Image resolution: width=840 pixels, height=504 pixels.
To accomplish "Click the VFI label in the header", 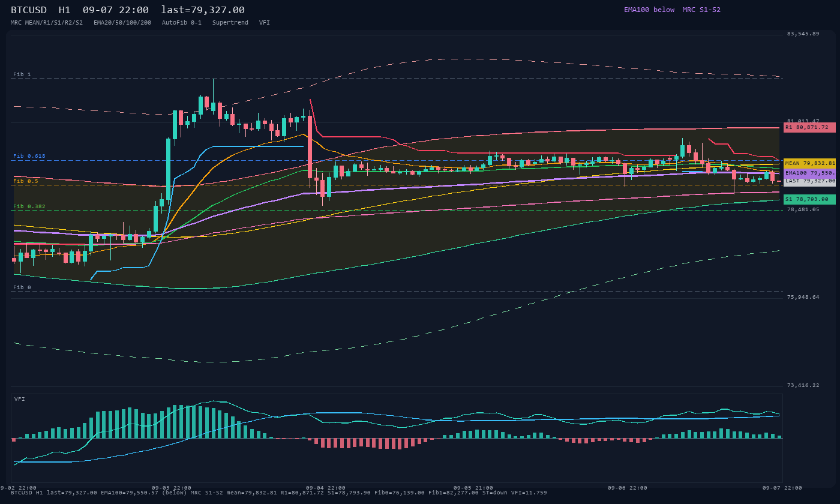I will [x=265, y=22].
